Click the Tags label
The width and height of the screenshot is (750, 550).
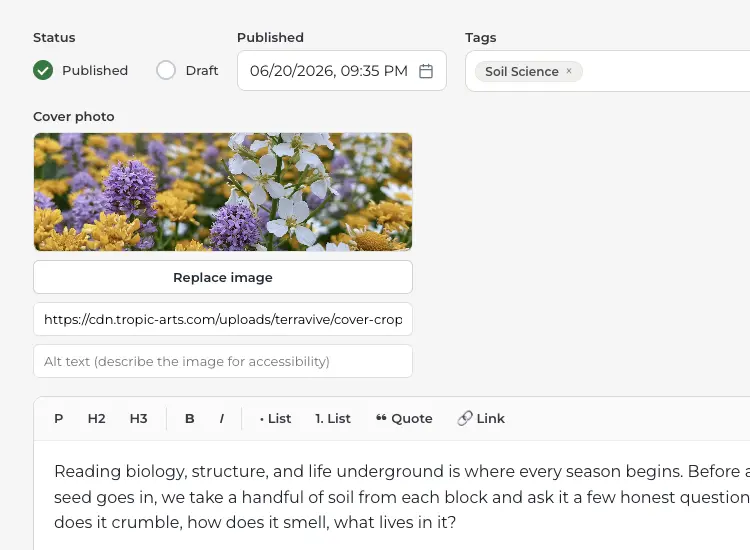[x=481, y=37]
